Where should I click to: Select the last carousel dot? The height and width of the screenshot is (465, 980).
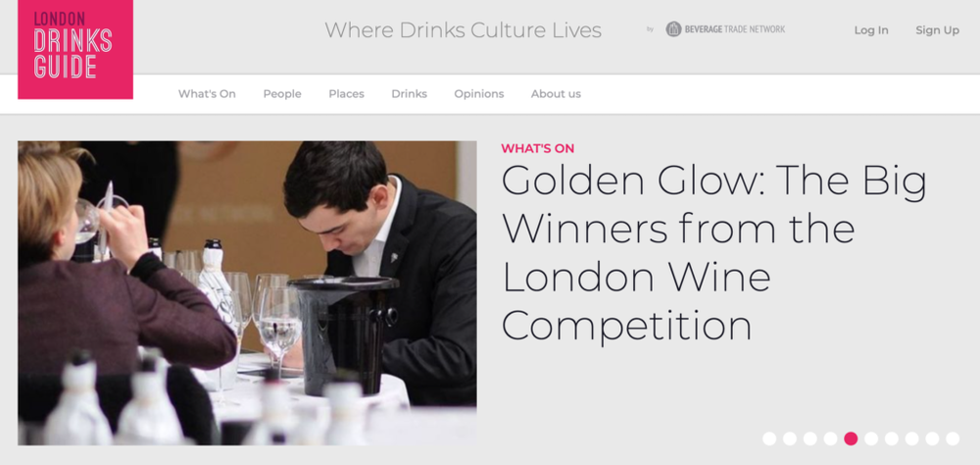click(953, 439)
